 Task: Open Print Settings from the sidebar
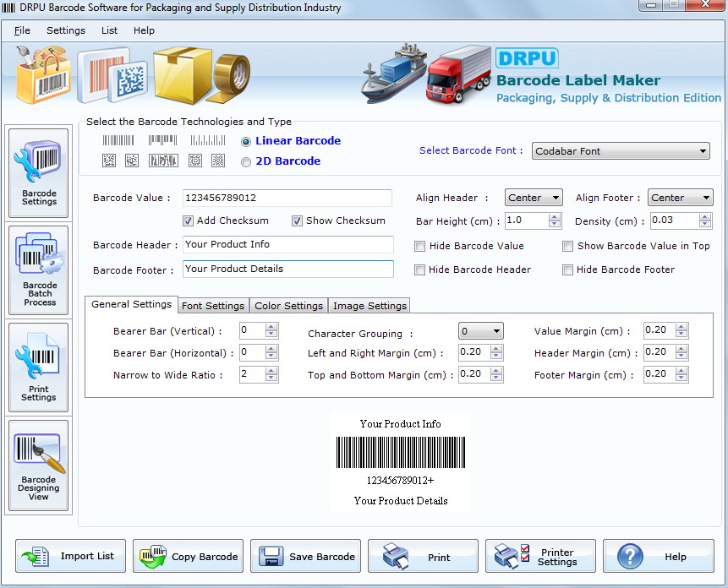39,372
